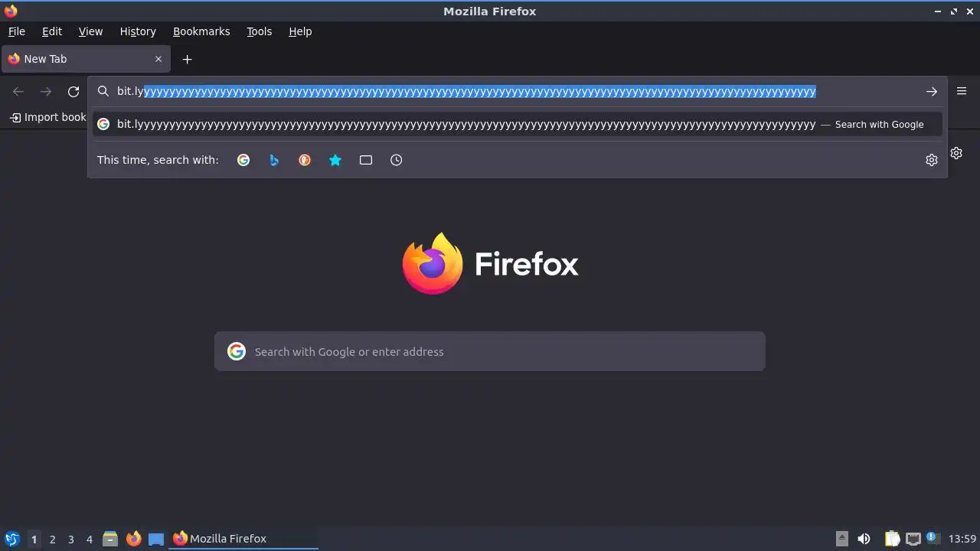
Task: Click the Forward navigation arrow
Action: [x=46, y=92]
